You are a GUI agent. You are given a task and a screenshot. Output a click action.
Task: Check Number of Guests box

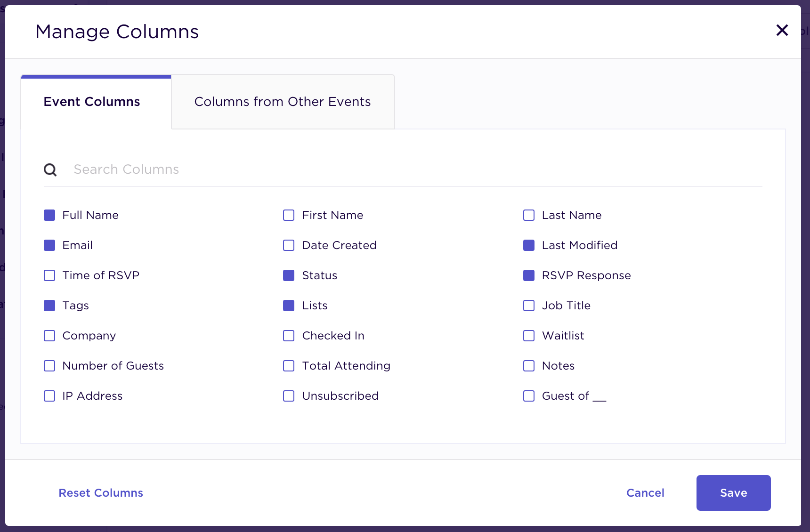[x=49, y=366]
